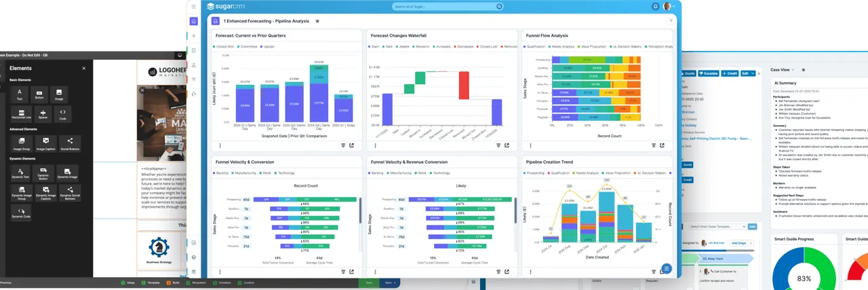Select the Text element in Elements panel
The width and height of the screenshot is (868, 290).
[x=20, y=93]
